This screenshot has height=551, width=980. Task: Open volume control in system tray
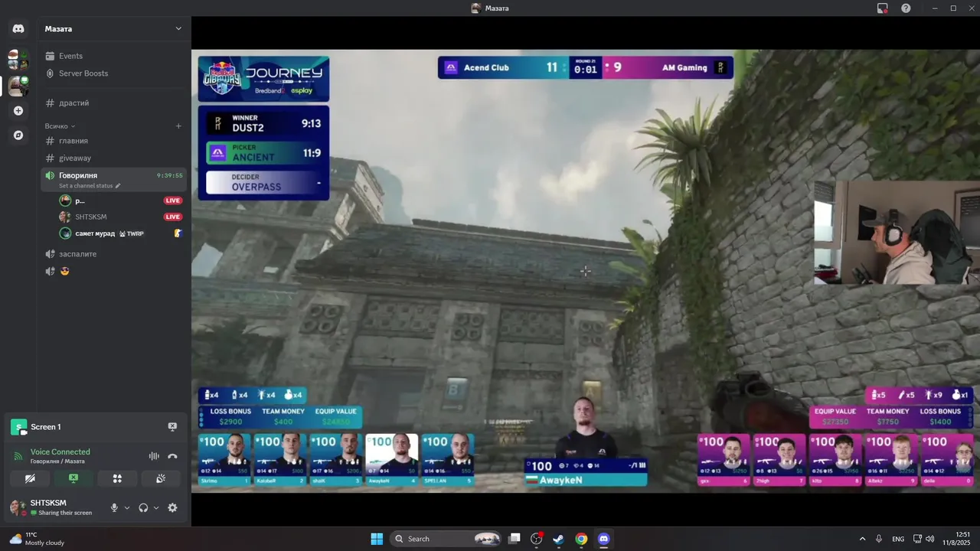point(929,539)
